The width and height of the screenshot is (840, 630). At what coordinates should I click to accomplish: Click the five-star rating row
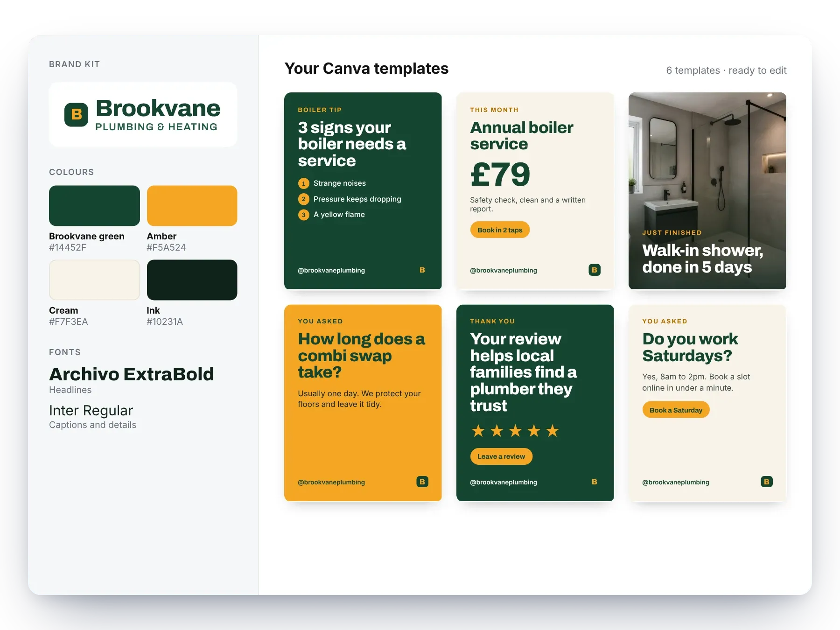click(515, 431)
